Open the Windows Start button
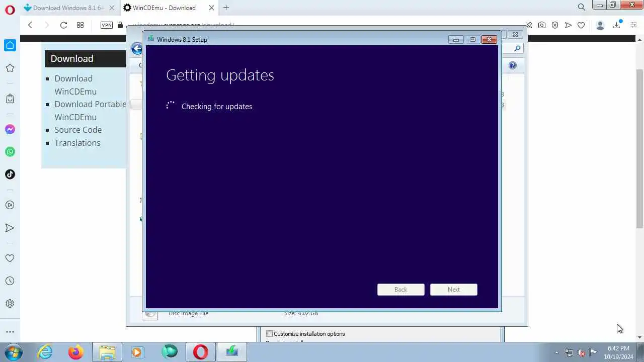This screenshot has width=644, height=362. click(14, 352)
